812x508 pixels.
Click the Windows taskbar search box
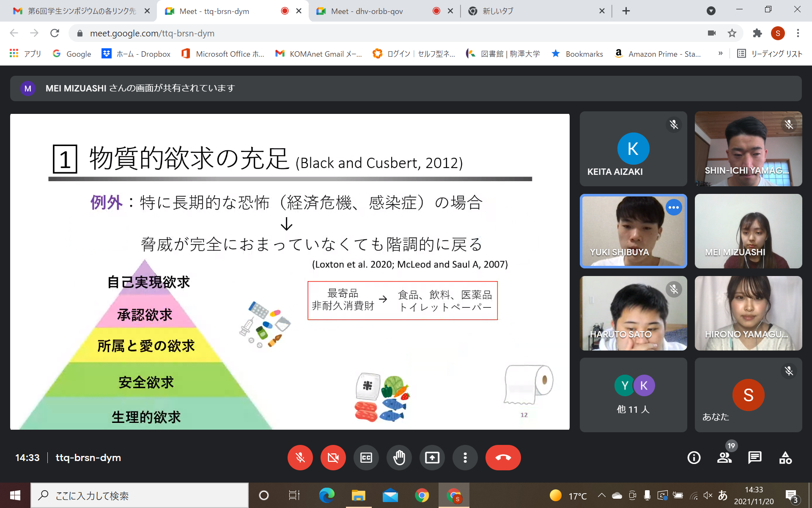[140, 495]
